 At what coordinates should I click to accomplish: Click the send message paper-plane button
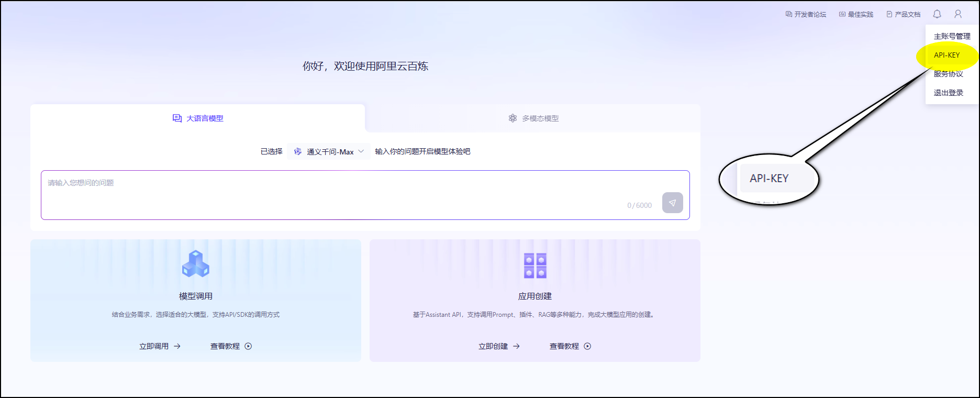(x=672, y=203)
